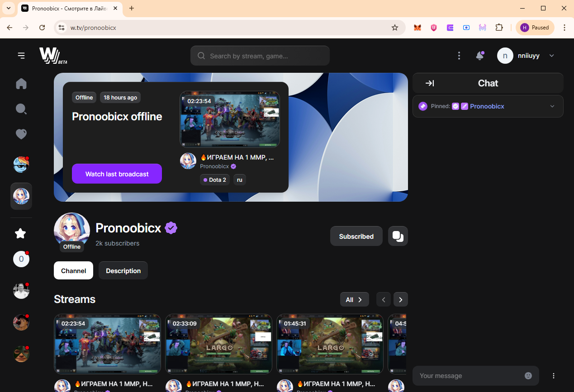Click the nniiuyy user avatar
Screen dimensions: 574x392
pos(505,56)
